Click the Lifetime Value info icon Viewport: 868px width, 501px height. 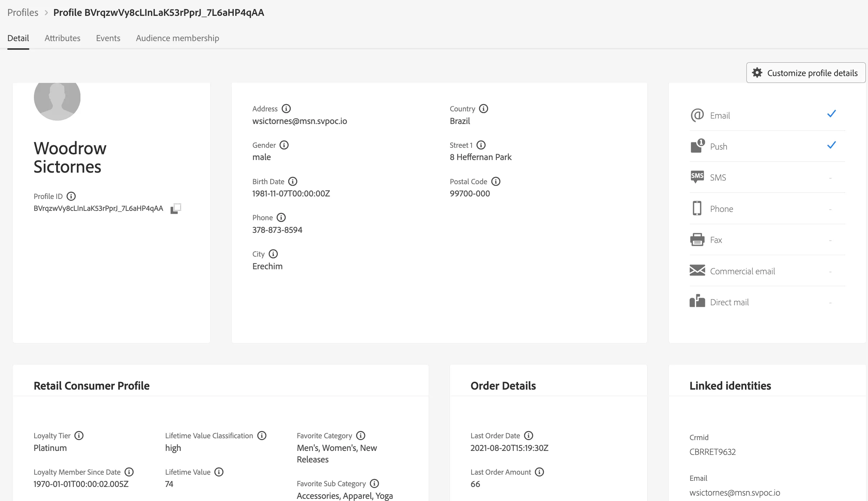[219, 472]
